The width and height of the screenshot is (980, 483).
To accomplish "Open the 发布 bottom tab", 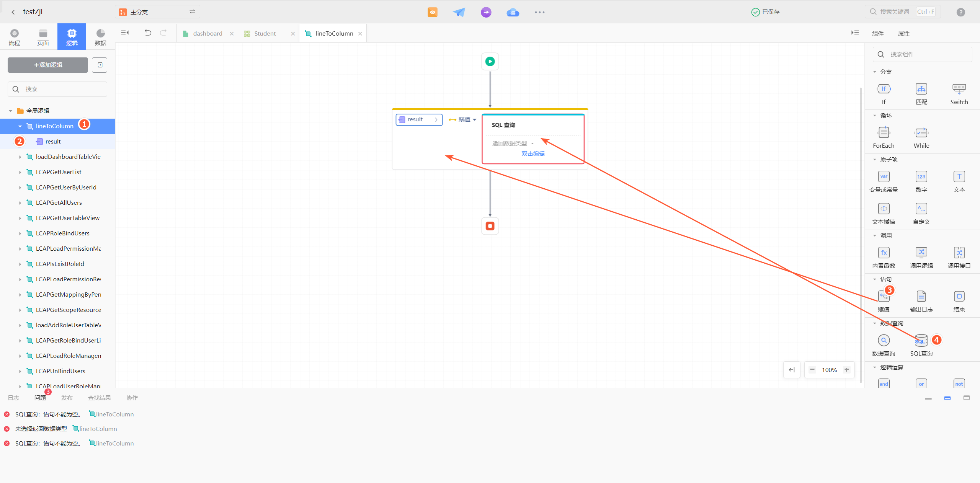I will [67, 398].
